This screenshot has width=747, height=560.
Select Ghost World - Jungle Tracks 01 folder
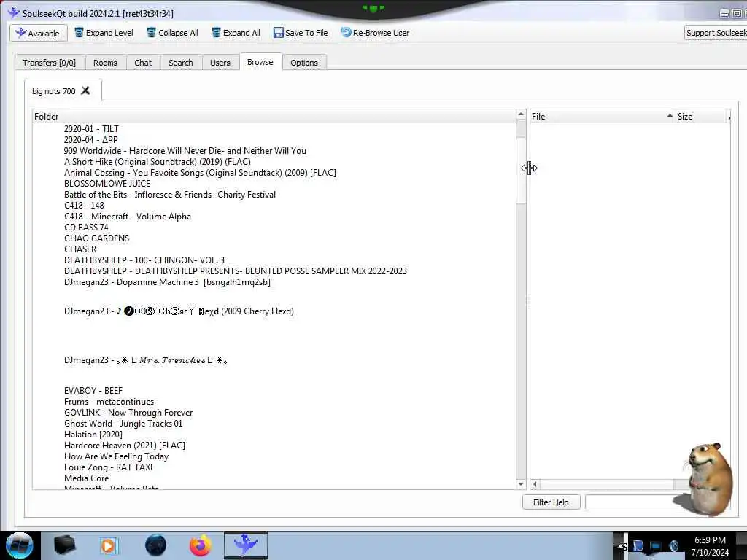[123, 424]
